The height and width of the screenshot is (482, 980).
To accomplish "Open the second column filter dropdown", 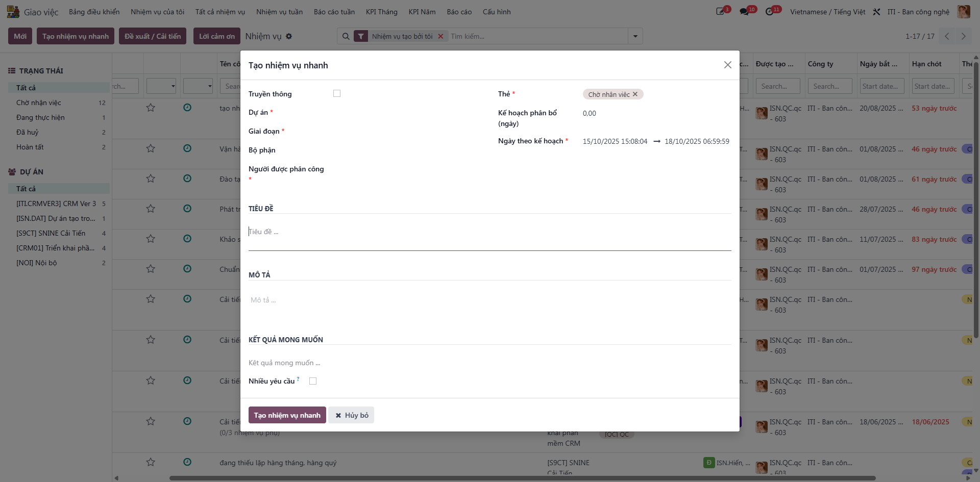I will (x=198, y=86).
